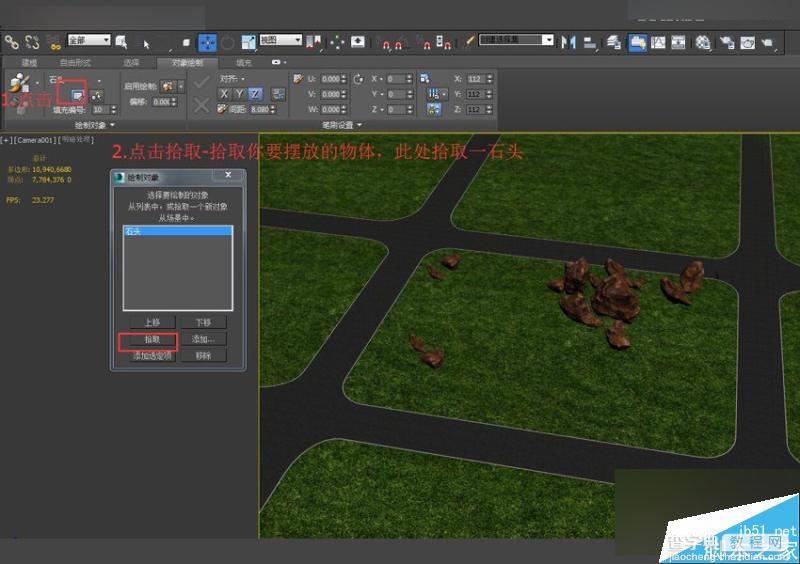Click the Select and Link chain icon
Screen dimensions: 800x564
click(11, 42)
